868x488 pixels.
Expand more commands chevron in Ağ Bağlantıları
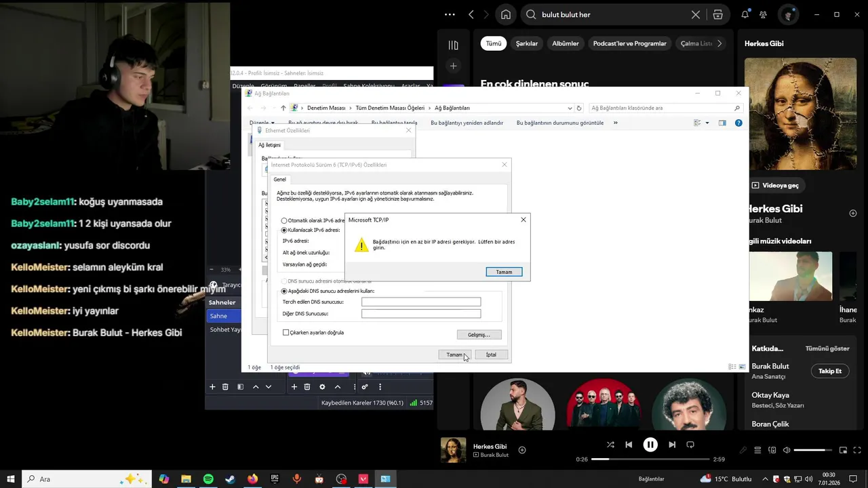(x=616, y=123)
